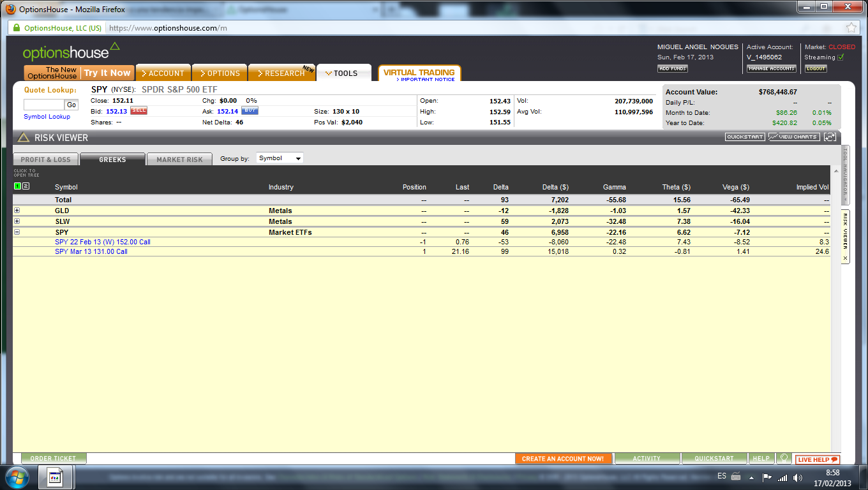Open the volume control in system tray
This screenshot has height=490, width=868.
(798, 477)
